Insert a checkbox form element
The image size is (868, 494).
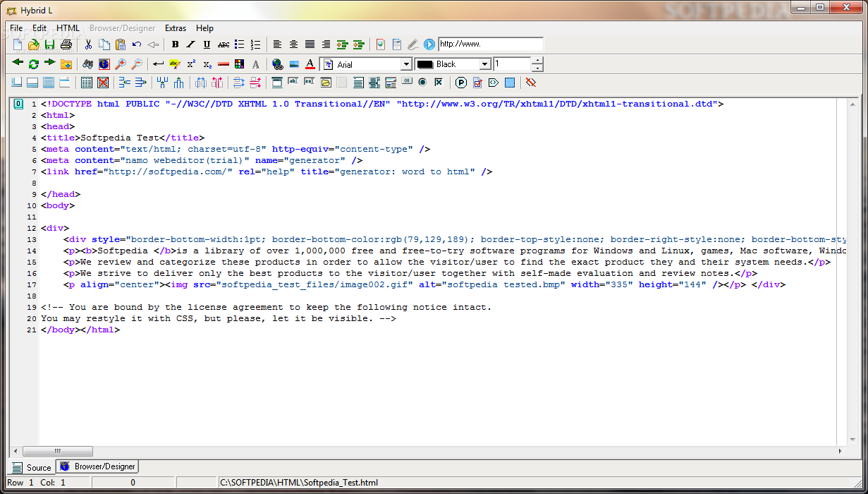coord(439,83)
